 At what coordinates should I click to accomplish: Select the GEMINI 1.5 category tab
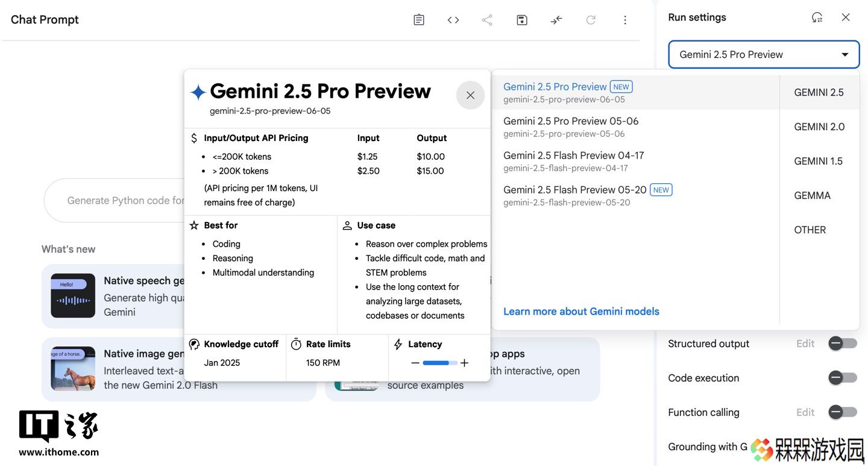pyautogui.click(x=819, y=161)
